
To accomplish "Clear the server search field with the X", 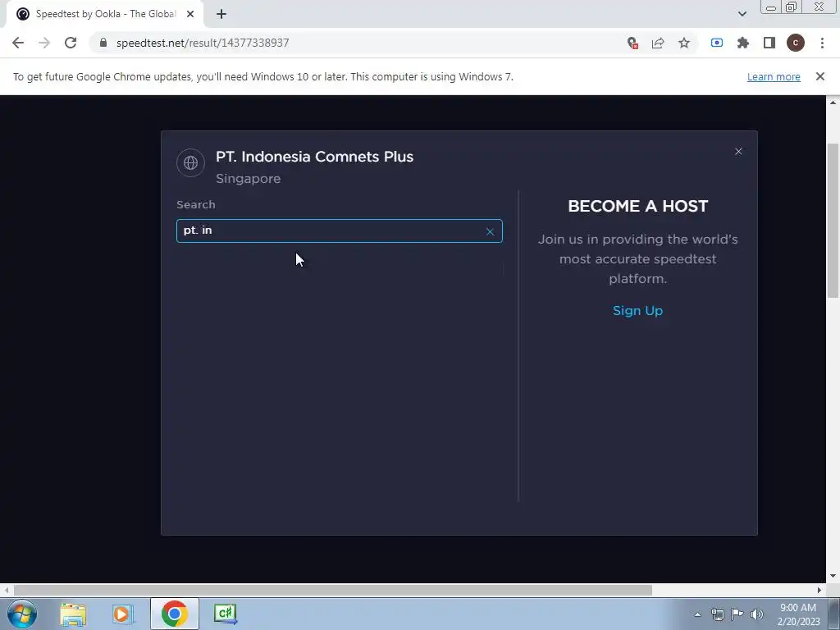I will tap(490, 231).
